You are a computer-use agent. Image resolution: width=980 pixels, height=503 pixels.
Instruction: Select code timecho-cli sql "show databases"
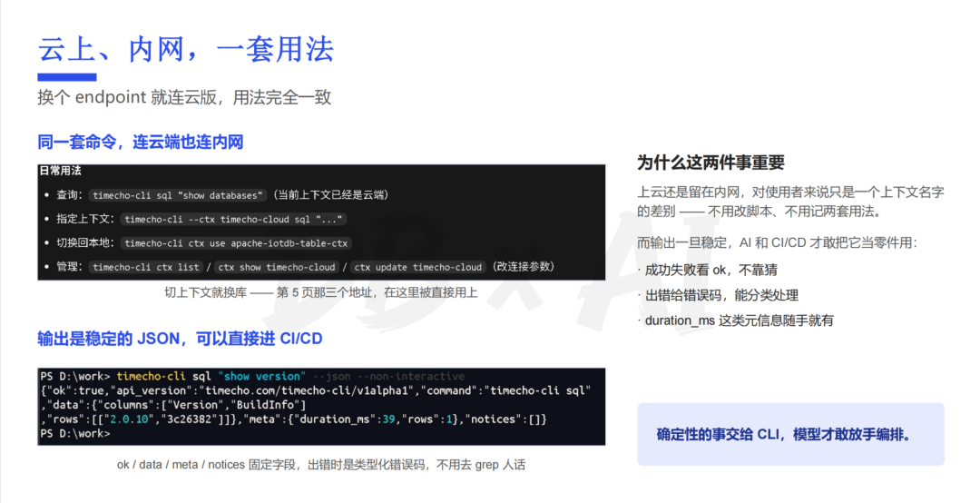tap(178, 195)
